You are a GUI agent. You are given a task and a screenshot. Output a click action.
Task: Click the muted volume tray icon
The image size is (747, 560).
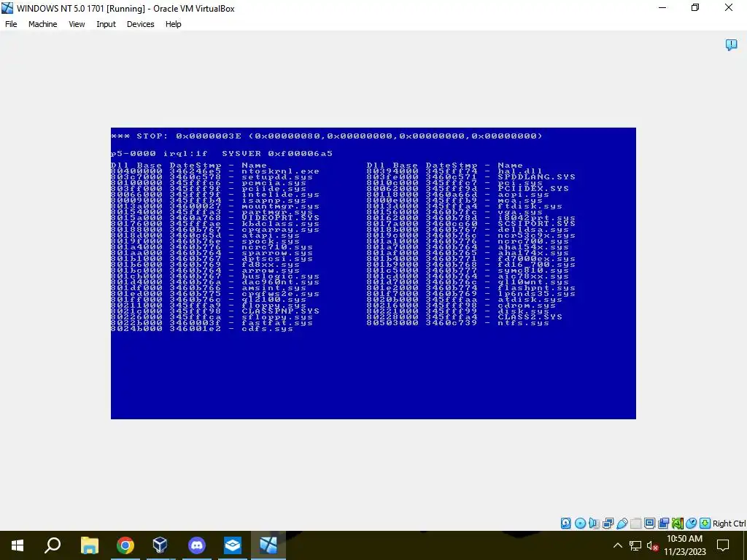tap(652, 545)
